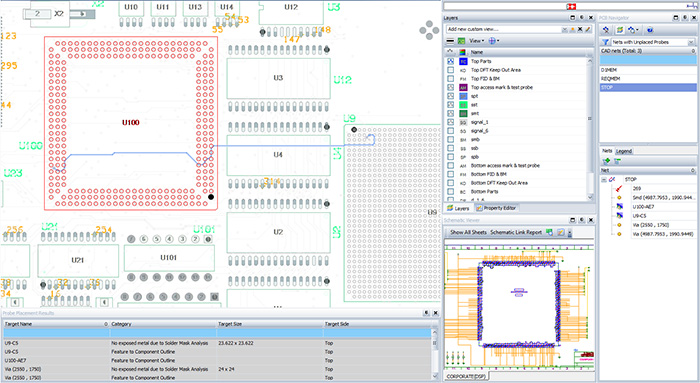This screenshot has width=700, height=383.
Task: Click the pin icon of Probe Placement Results
Action: 427,313
